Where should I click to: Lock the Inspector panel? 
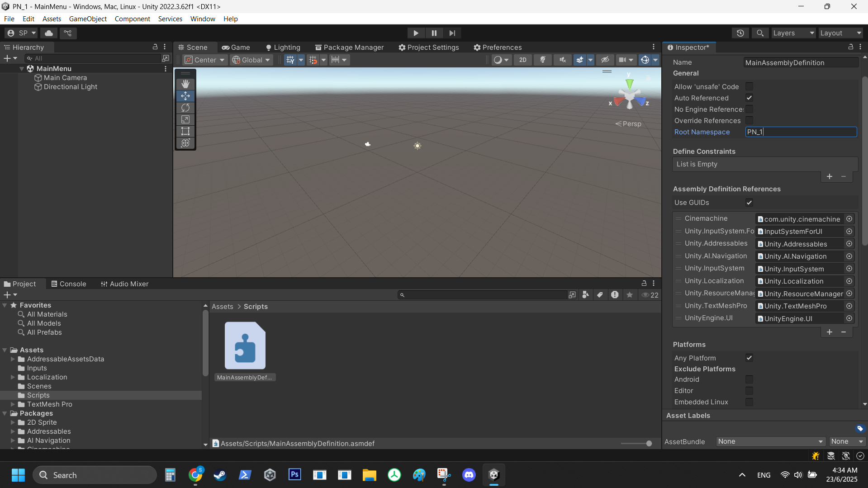[851, 47]
